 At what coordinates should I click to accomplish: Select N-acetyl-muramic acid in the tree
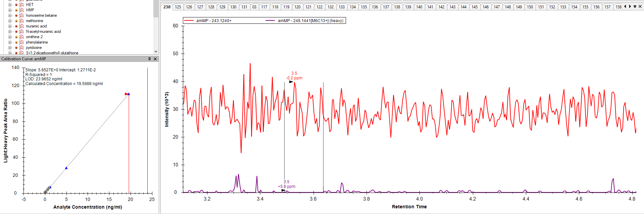click(43, 31)
